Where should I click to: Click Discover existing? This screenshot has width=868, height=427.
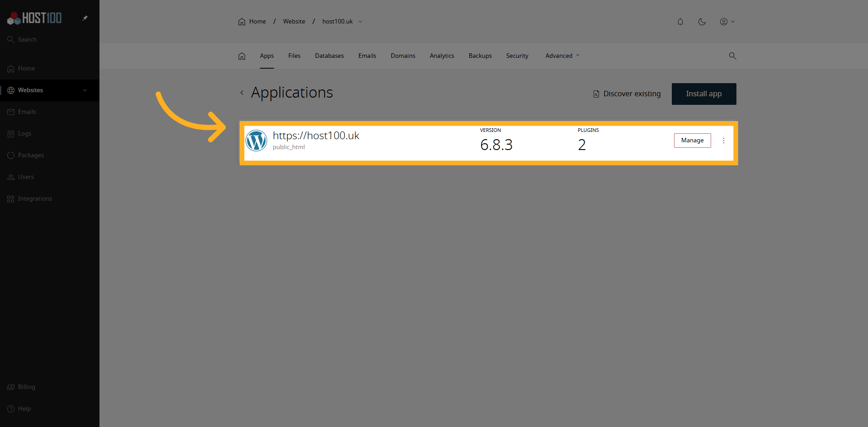tap(627, 94)
